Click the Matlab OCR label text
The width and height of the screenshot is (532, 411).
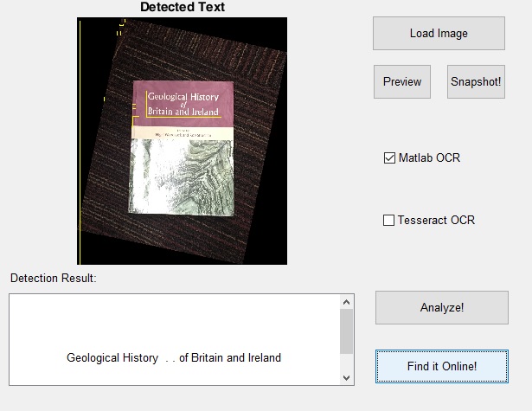coord(430,157)
